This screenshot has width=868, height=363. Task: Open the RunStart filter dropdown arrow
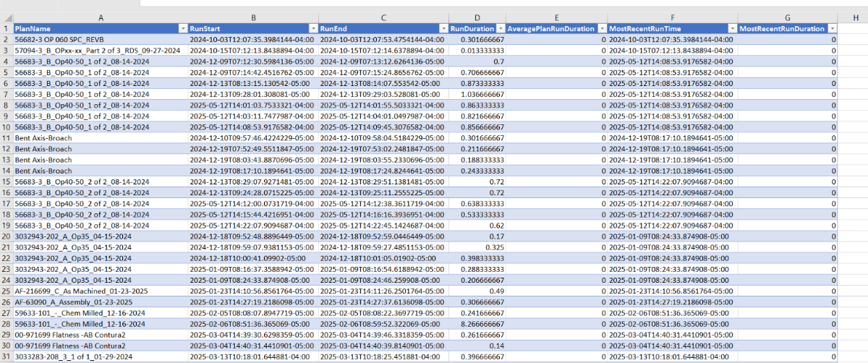tap(312, 28)
